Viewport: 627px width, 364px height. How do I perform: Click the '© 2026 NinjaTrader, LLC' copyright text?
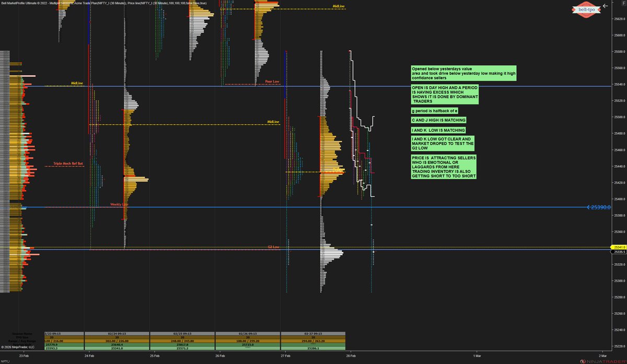[18, 347]
